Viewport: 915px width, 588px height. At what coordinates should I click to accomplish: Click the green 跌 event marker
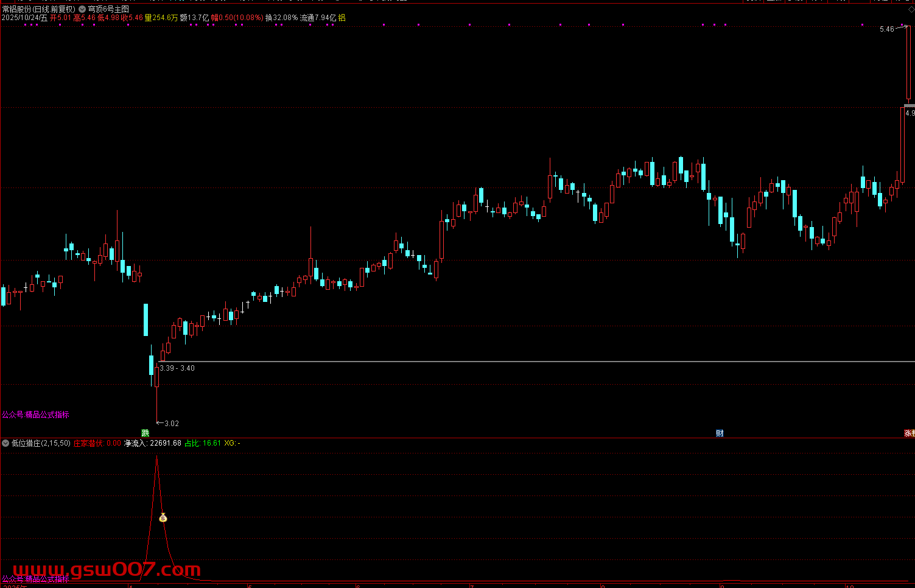(x=145, y=433)
